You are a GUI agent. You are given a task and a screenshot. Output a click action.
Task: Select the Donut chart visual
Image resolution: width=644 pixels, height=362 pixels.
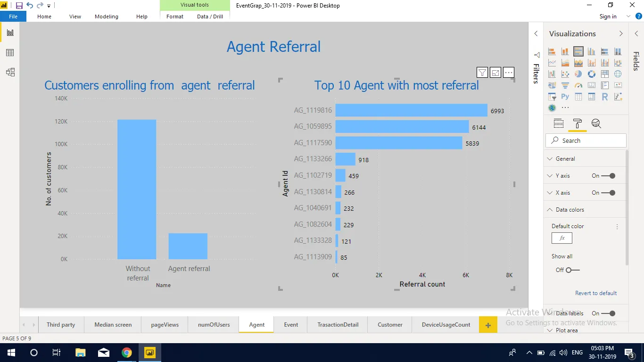pyautogui.click(x=592, y=74)
